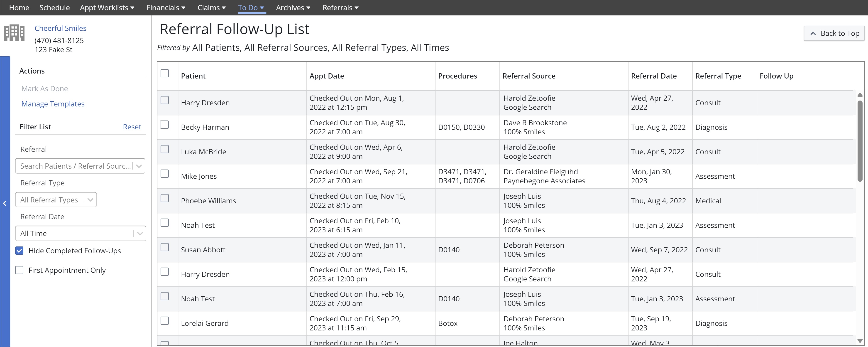Open the Search Patients / Referral Sources dropdown
The width and height of the screenshot is (868, 347).
(x=139, y=166)
